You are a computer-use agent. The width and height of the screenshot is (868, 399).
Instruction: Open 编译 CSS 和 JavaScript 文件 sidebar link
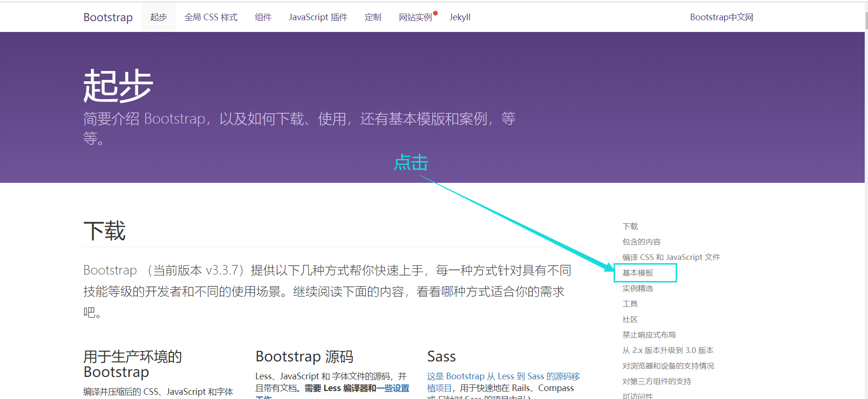671,258
